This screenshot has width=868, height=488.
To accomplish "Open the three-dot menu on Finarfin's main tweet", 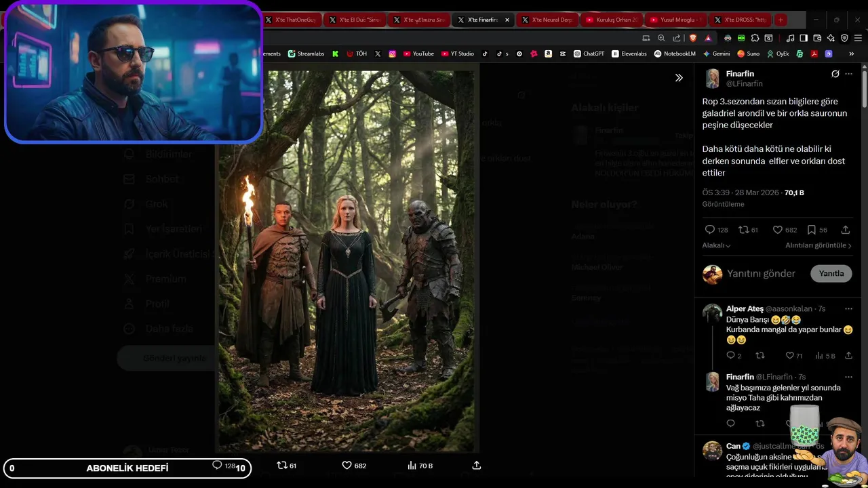I will coord(848,74).
